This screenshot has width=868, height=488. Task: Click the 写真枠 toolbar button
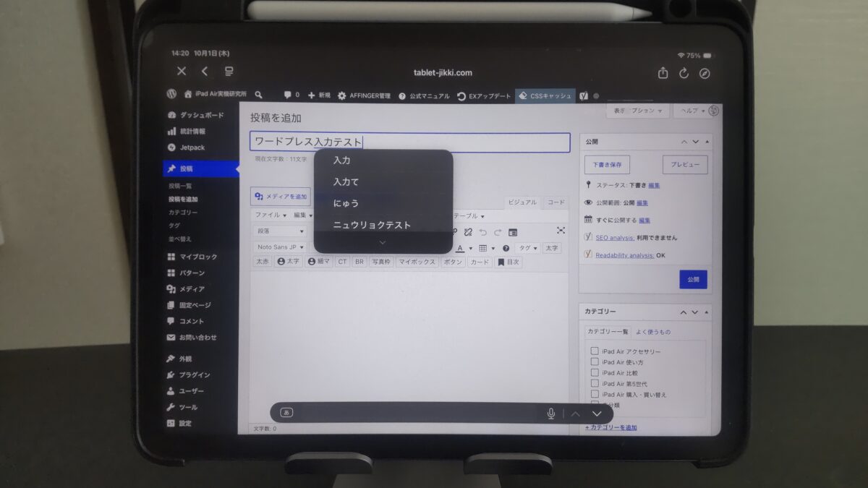[x=381, y=262]
